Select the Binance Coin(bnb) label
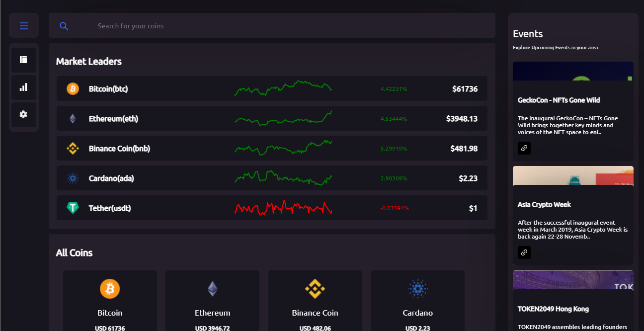The image size is (644, 331). point(119,149)
